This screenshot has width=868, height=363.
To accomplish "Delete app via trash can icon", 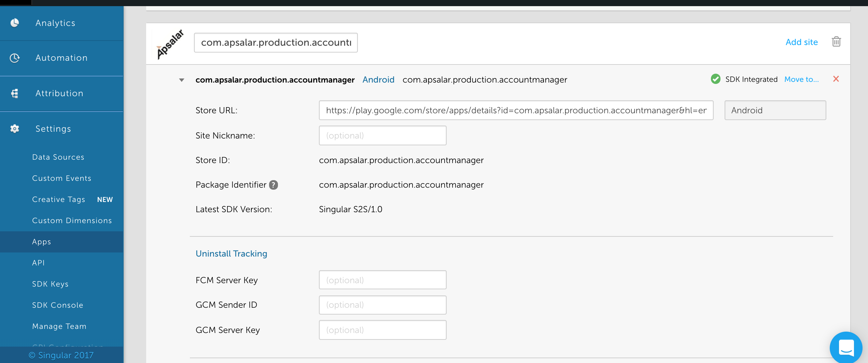I will (x=836, y=42).
